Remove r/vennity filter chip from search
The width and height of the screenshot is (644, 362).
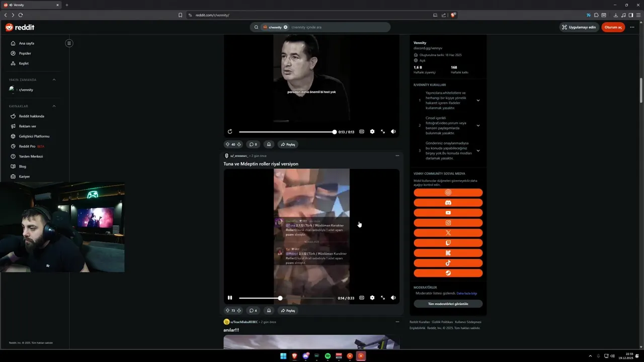click(x=285, y=27)
